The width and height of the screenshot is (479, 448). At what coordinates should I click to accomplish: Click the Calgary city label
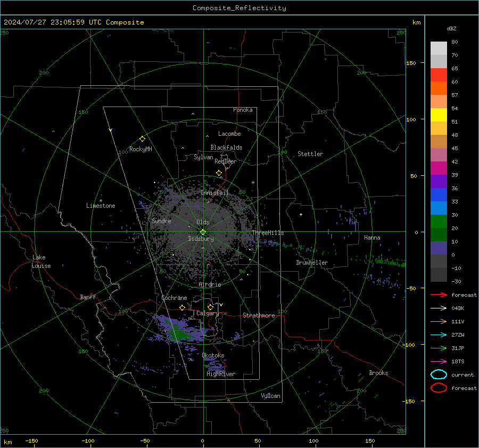[x=208, y=313]
